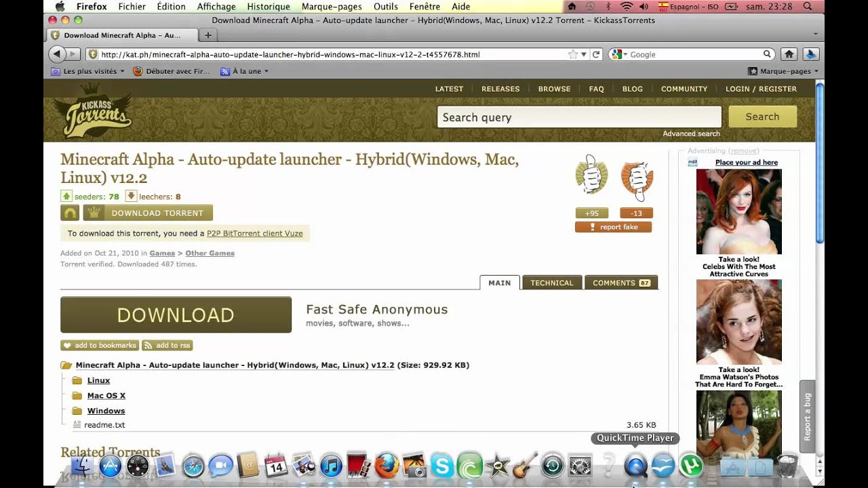
Task: Open the Marque-pages dropdown on the bookmarks bar
Action: (783, 71)
